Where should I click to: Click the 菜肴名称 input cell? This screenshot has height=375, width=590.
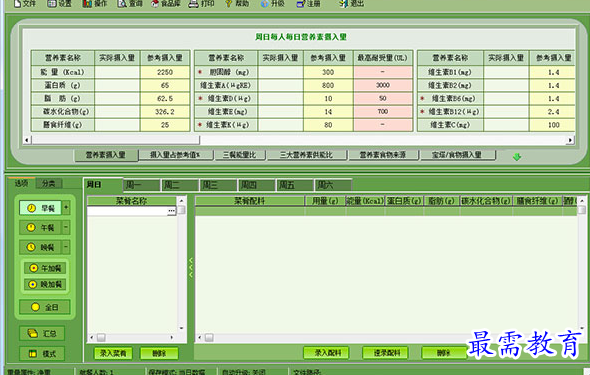point(127,211)
